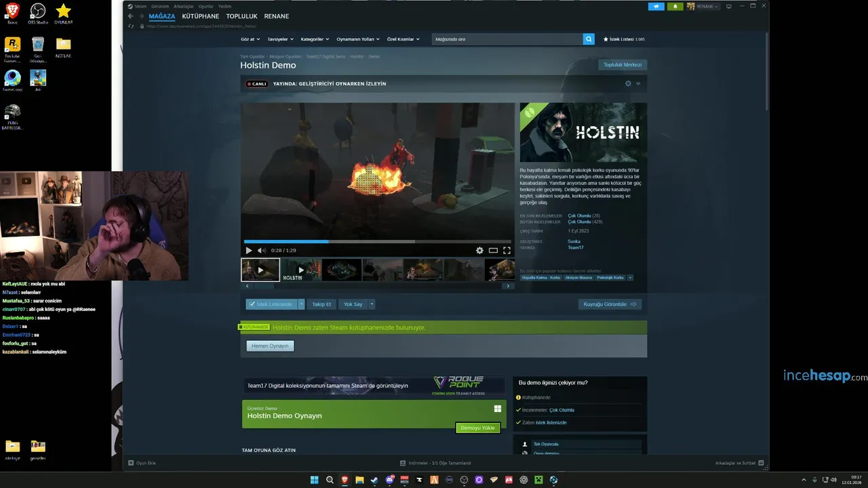Switch to the MAĞAZA tab
The image size is (868, 488).
pyautogui.click(x=162, y=16)
